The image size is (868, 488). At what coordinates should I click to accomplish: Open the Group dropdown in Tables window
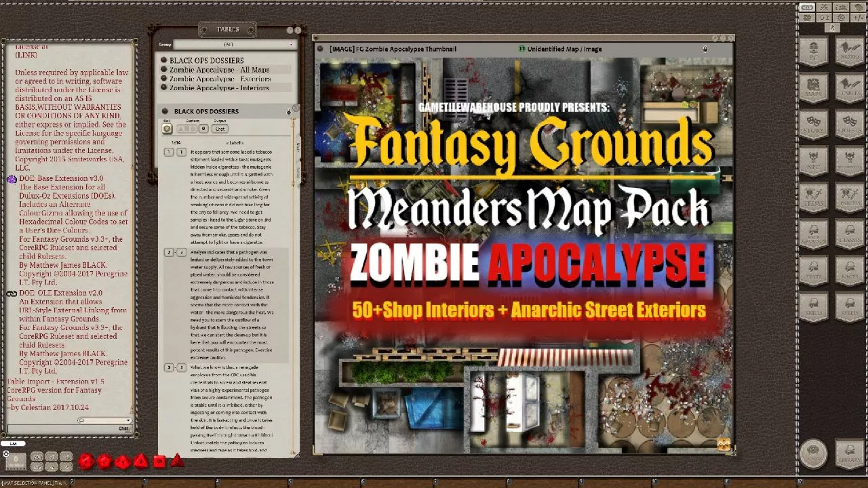click(x=235, y=44)
